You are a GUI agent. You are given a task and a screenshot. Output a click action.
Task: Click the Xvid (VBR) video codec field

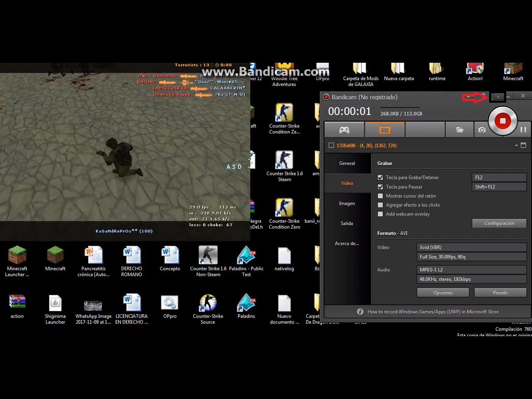pos(472,247)
